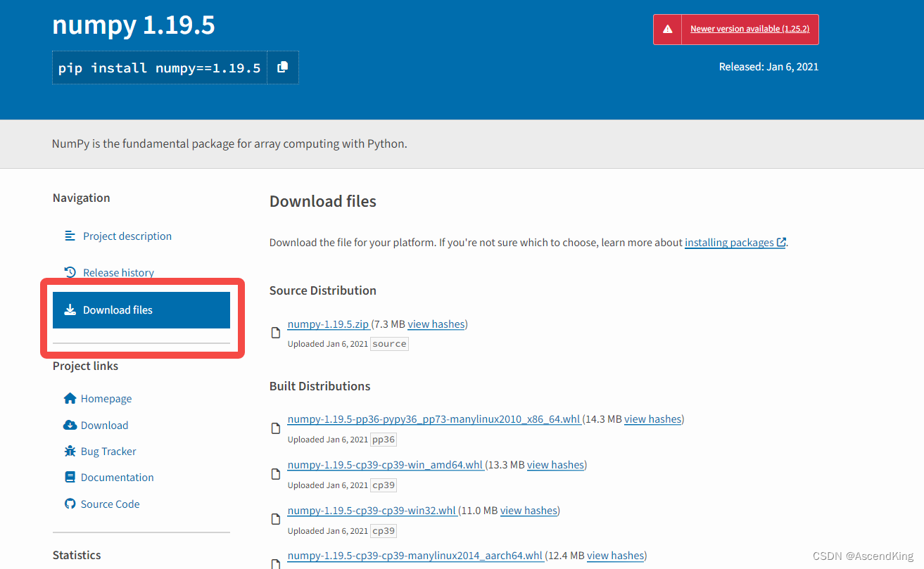Click the Built Distributions heading
The width and height of the screenshot is (924, 569).
point(319,386)
